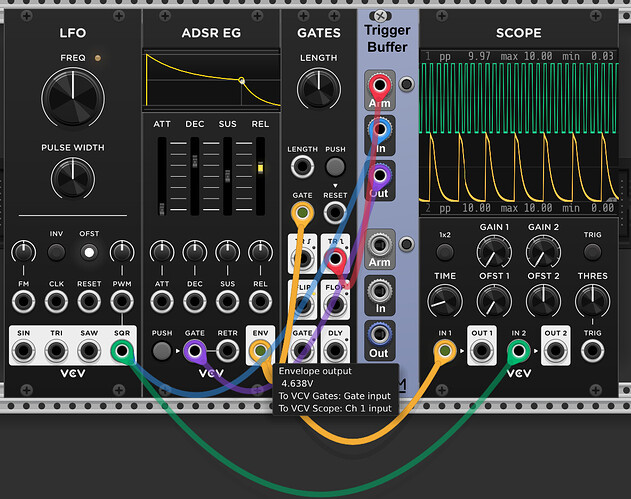The height and width of the screenshot is (499, 631).
Task: Click the top Trigger Buffer Arm jack
Action: click(379, 85)
